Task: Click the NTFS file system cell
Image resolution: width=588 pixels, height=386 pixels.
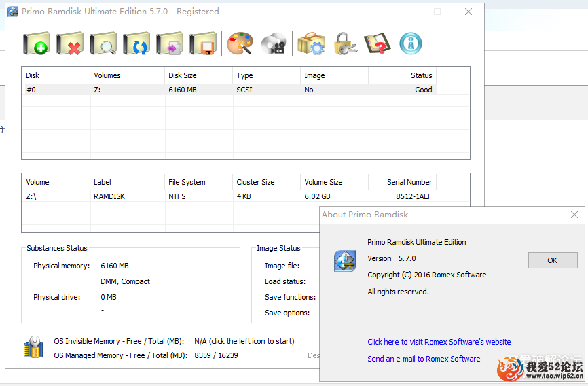Action: pyautogui.click(x=199, y=196)
